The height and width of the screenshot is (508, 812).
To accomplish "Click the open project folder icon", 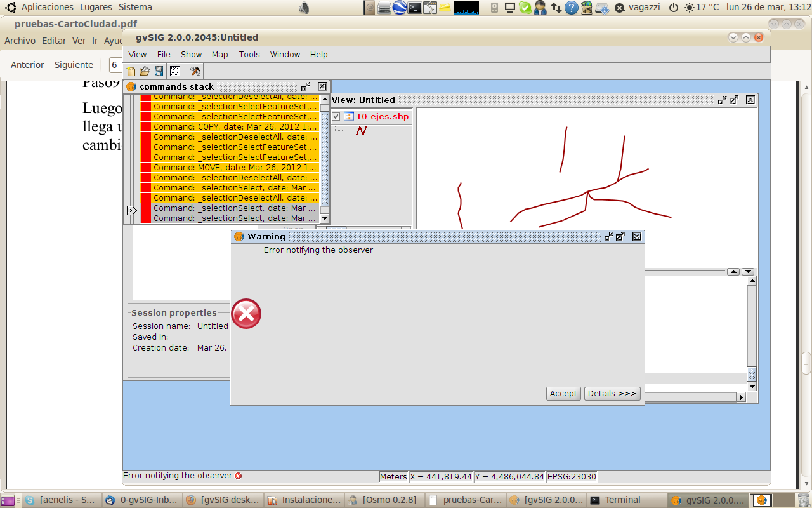I will (145, 71).
